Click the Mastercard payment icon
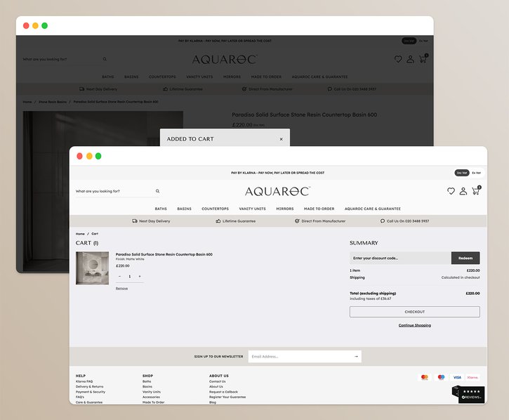Image resolution: width=509 pixels, height=420 pixels. [425, 377]
